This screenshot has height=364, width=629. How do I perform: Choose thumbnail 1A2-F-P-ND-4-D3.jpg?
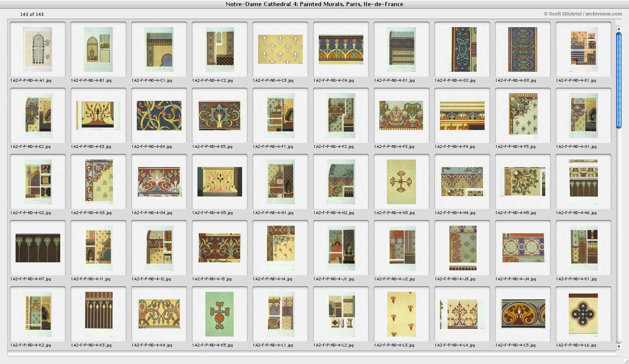pyautogui.click(x=523, y=49)
